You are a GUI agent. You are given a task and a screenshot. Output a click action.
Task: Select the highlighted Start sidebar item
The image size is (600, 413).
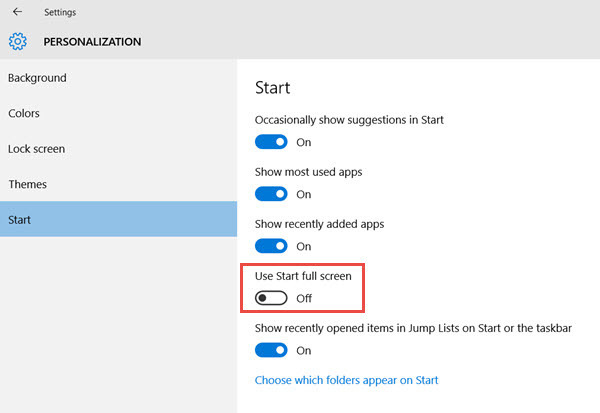coord(118,219)
